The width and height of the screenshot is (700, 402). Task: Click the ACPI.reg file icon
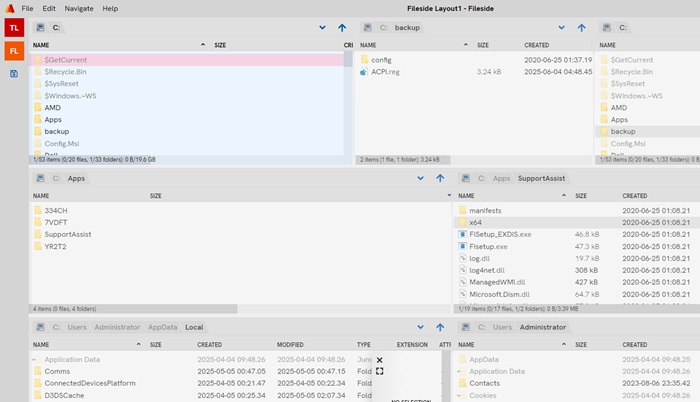pos(364,73)
